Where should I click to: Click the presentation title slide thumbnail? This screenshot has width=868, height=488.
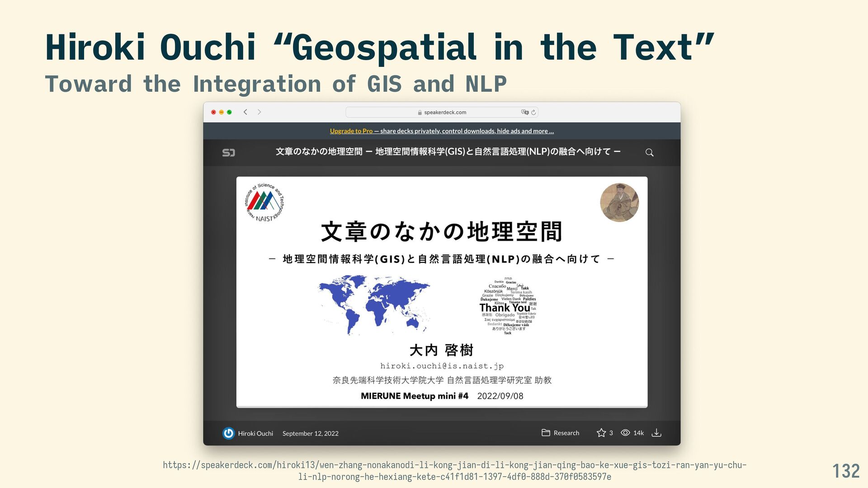tap(442, 291)
